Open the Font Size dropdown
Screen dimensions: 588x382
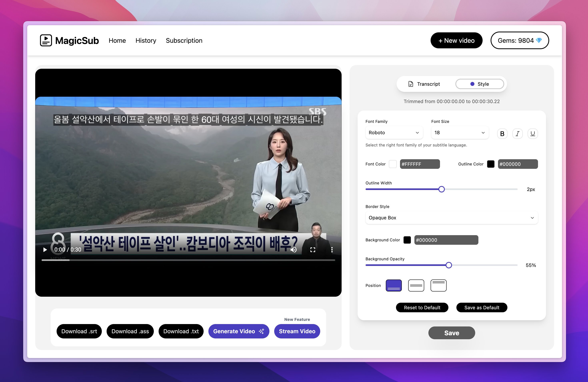(460, 132)
